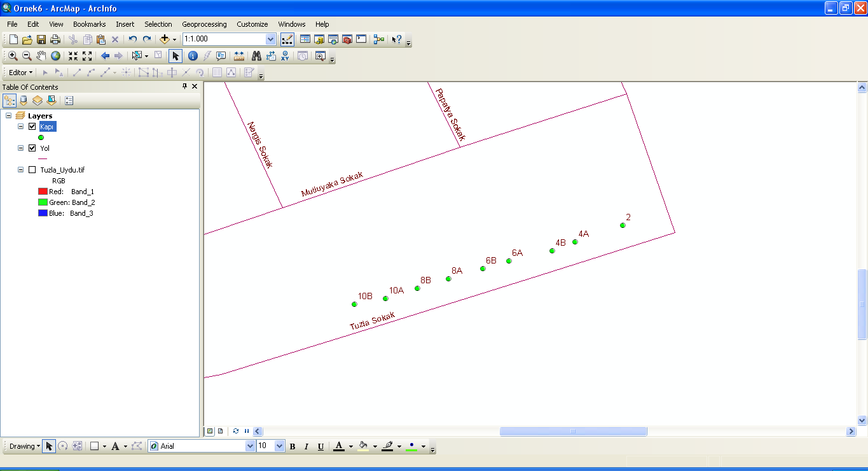Switch to Data View button
868x471 pixels.
point(210,431)
